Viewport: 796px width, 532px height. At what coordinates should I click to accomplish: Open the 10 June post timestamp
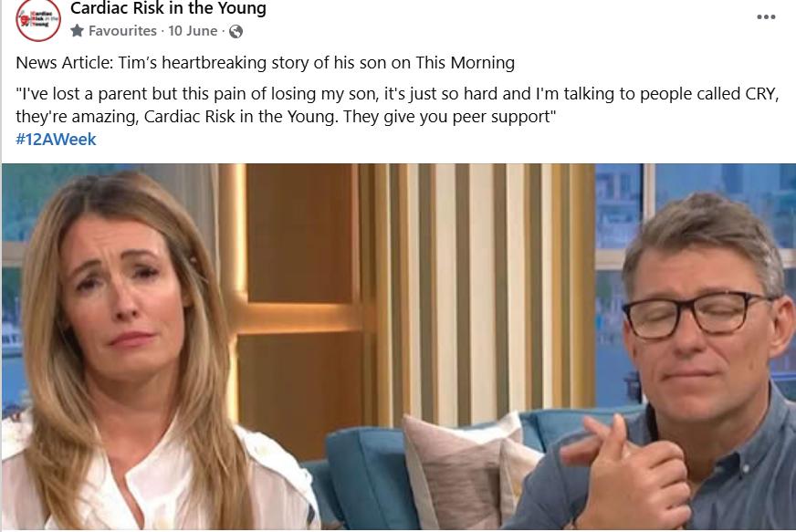pyautogui.click(x=193, y=31)
